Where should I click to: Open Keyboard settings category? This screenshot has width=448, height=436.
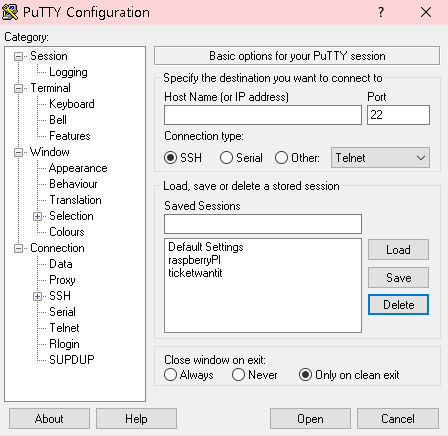pyautogui.click(x=72, y=104)
